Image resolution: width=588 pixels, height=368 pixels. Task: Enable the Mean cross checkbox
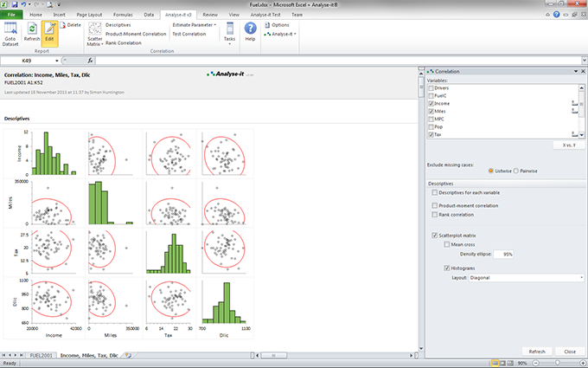(x=447, y=244)
